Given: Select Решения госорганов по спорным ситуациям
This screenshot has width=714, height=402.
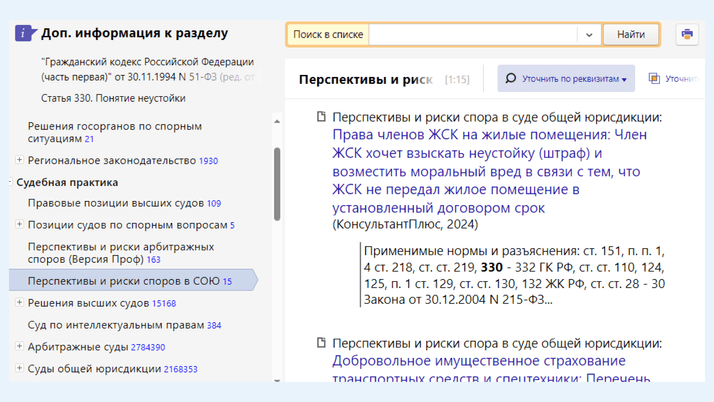Looking at the screenshot, I should click(x=115, y=132).
